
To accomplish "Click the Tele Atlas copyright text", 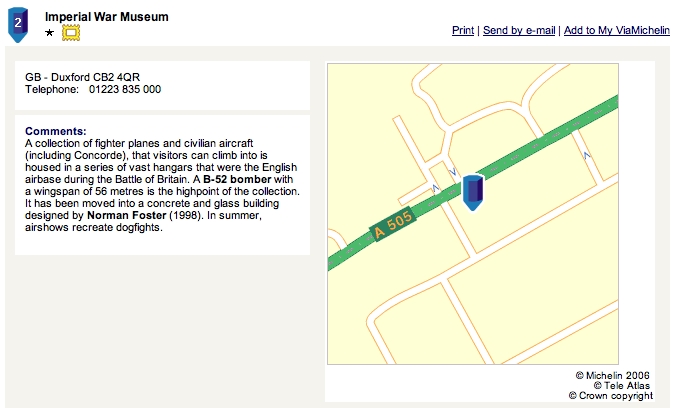I will click(x=622, y=386).
